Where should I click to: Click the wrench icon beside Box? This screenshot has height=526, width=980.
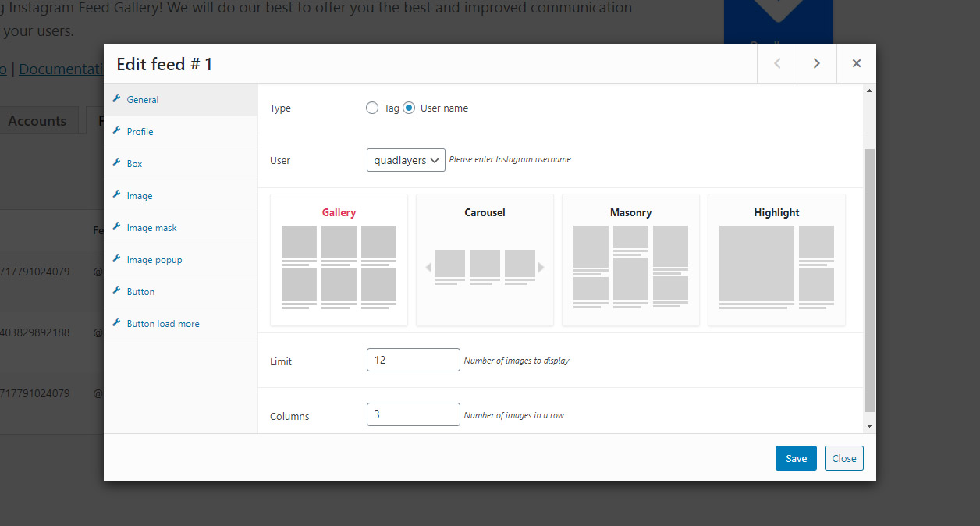116,163
